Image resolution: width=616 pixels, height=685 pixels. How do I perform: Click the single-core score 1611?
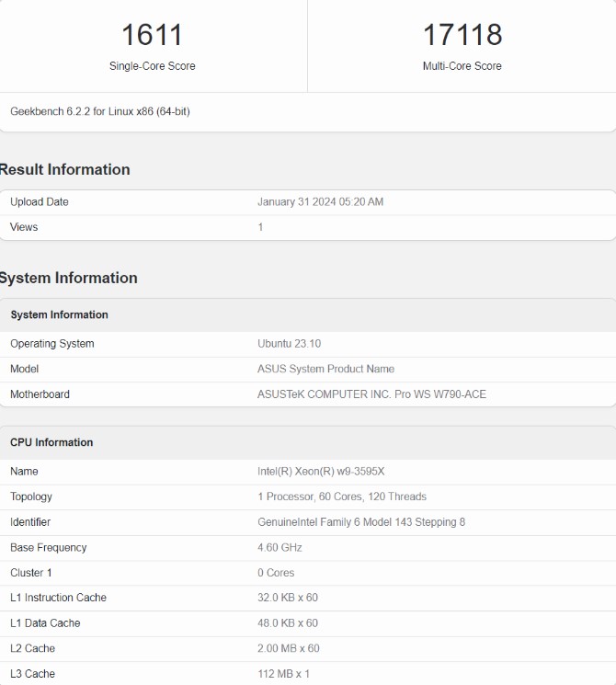(152, 35)
